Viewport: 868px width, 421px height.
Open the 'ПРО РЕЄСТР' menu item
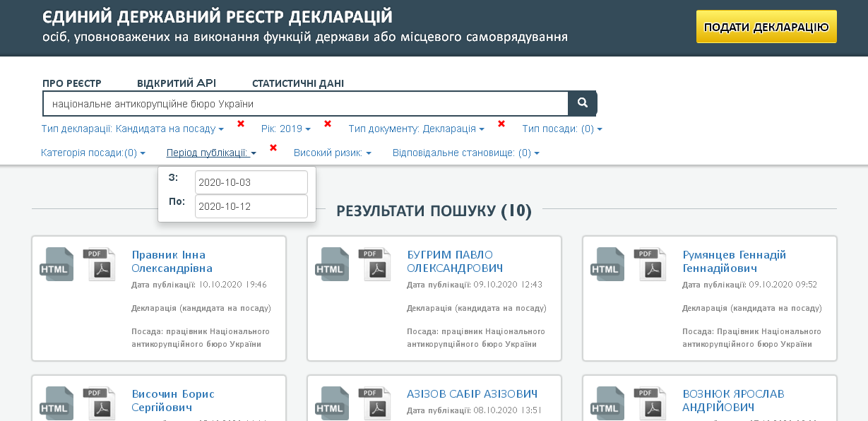(72, 83)
